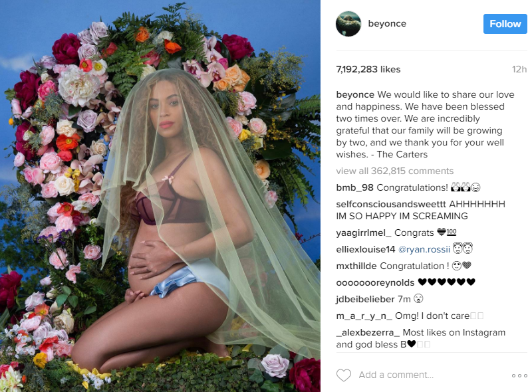Open yaagirrlmel_ commenter profile
This screenshot has width=532, height=392.
[363, 233]
